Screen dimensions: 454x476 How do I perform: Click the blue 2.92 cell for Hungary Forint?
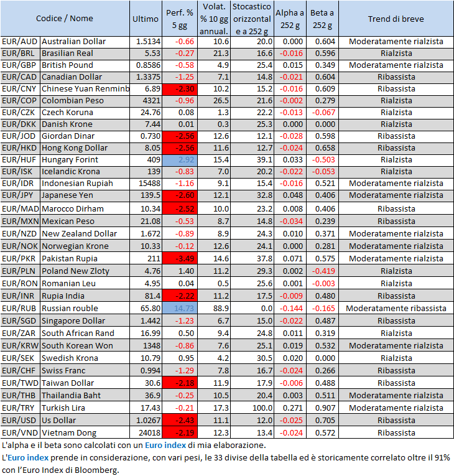(x=180, y=160)
